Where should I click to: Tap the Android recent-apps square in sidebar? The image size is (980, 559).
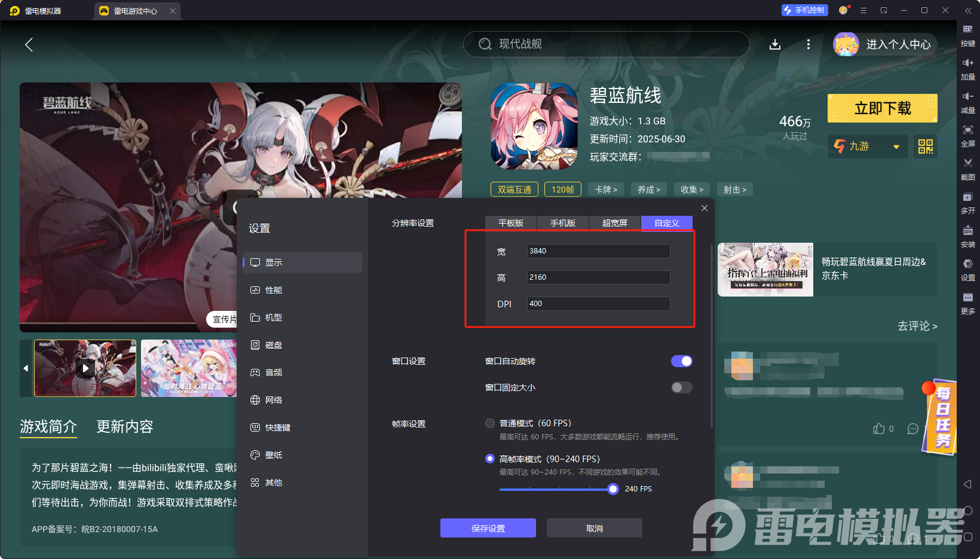click(968, 537)
